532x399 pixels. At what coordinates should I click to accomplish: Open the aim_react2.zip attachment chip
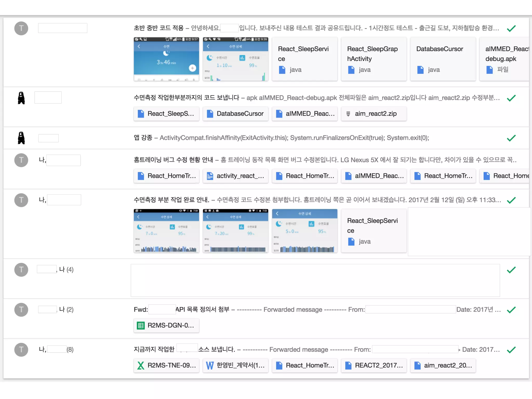374,114
